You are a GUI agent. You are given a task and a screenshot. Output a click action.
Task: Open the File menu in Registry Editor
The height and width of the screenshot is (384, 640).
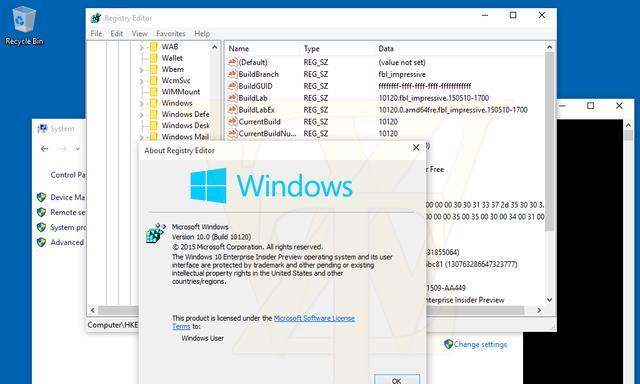click(x=96, y=33)
